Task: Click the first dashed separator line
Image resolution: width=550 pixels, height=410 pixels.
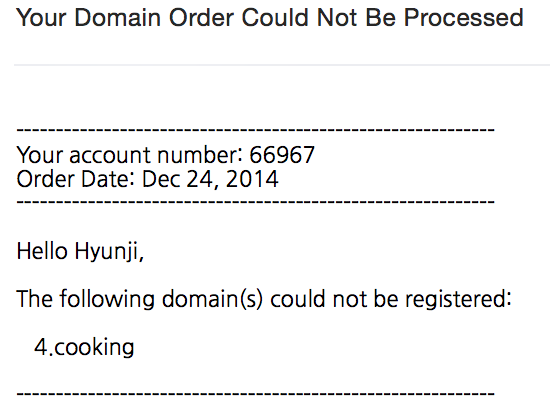Action: [255, 130]
